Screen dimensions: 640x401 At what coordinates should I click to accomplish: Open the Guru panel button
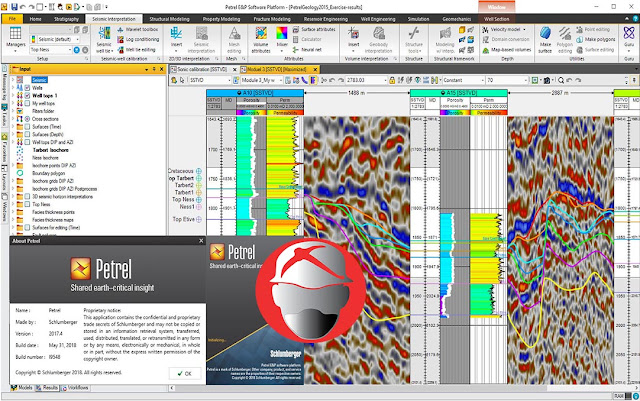[629, 40]
